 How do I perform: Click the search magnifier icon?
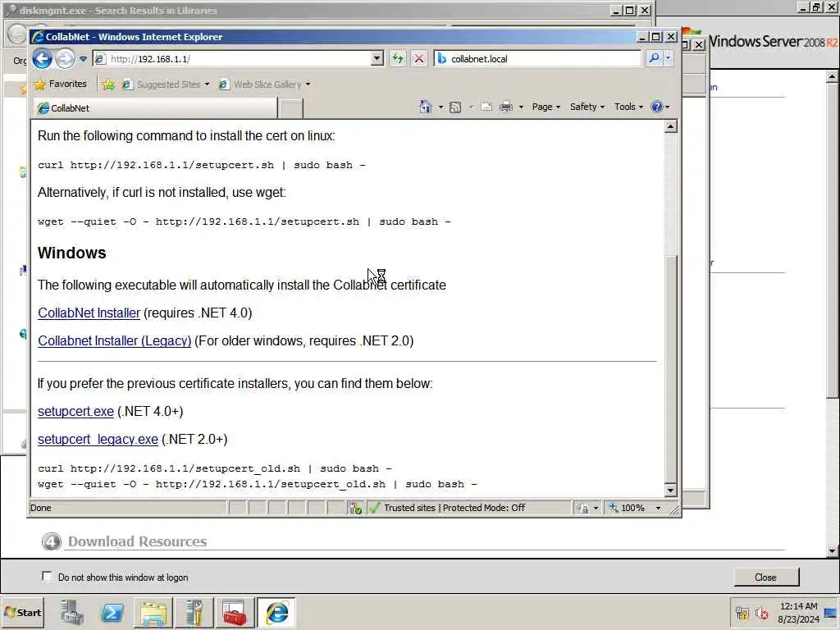tap(654, 58)
